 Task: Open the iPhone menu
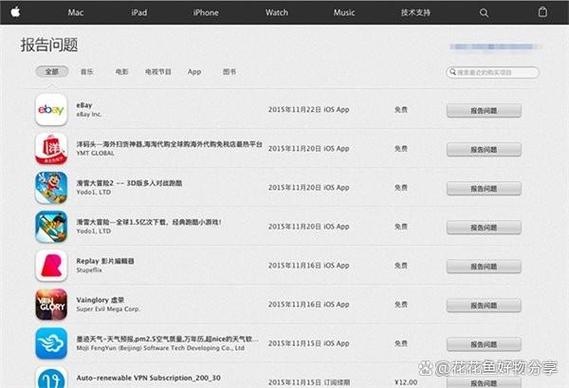(x=206, y=12)
